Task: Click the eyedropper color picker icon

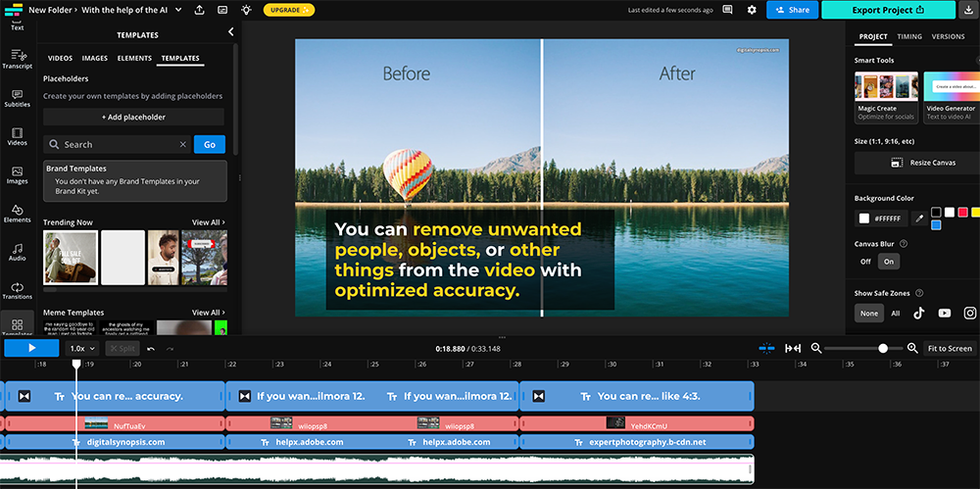Action: coord(919,219)
